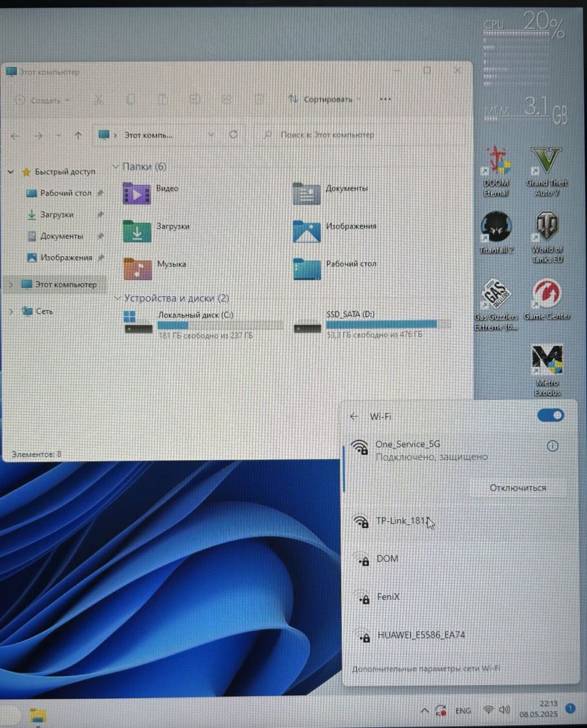This screenshot has height=728, width=587.
Task: Select Изображения in quick access sidebar
Action: click(65, 257)
